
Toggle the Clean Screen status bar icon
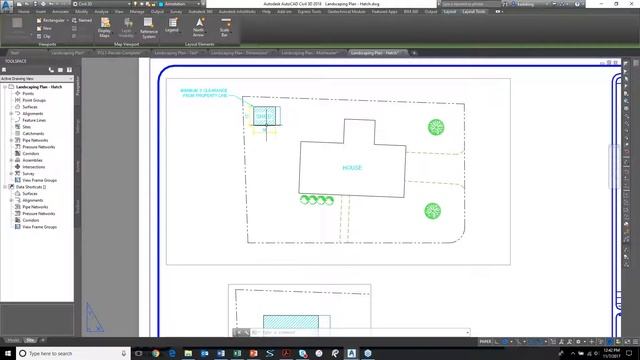point(627,342)
